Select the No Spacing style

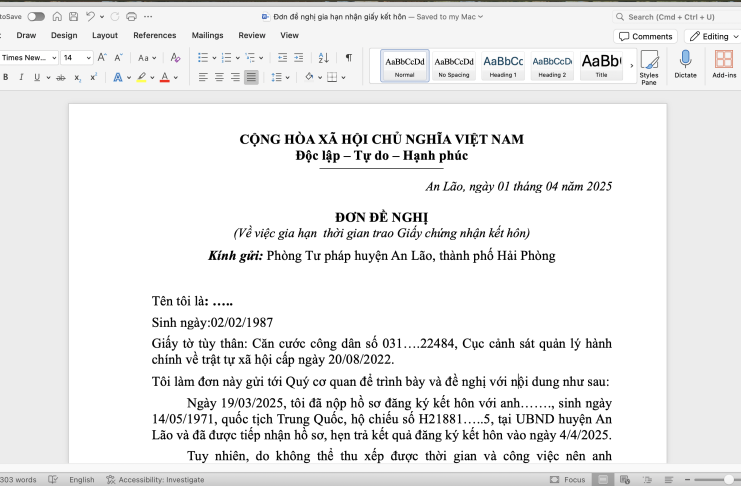(454, 66)
